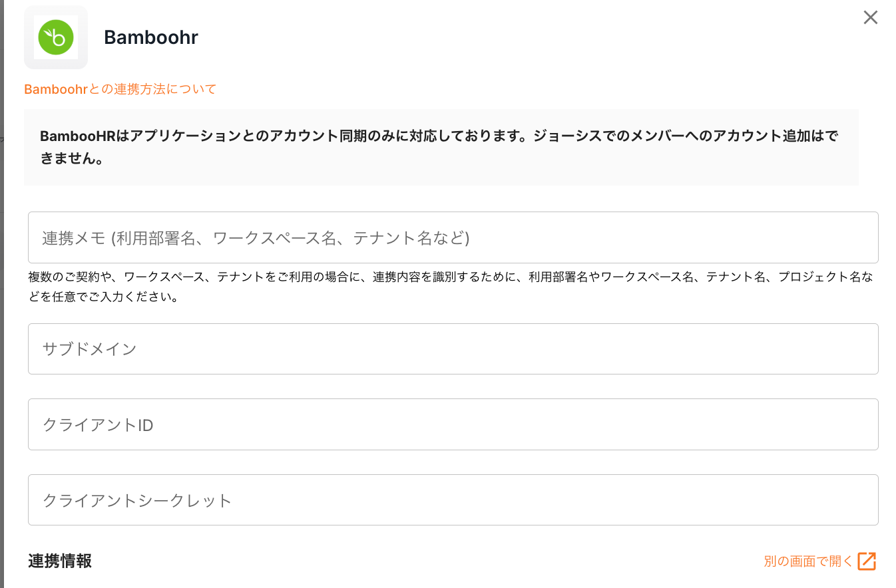The height and width of the screenshot is (588, 896).
Task: Click "どを任意でご入力ください。" helper text line
Action: (103, 297)
